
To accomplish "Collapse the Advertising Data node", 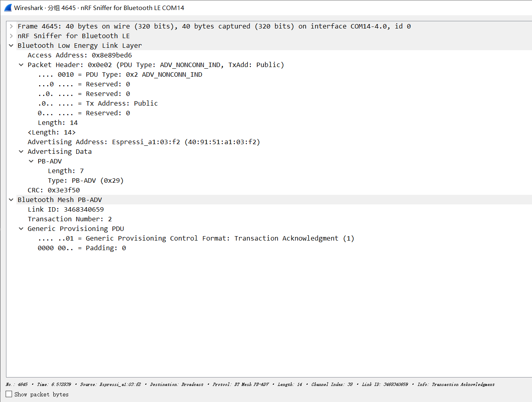I will [x=21, y=151].
